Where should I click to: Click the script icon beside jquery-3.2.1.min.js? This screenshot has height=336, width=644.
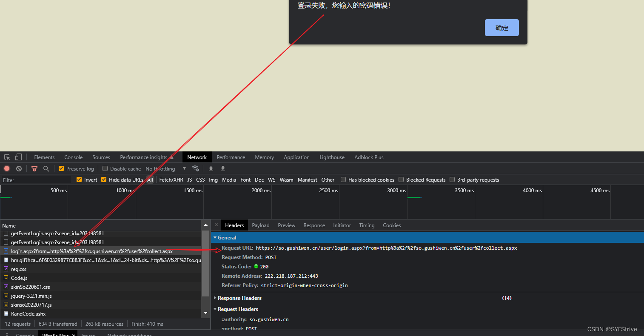click(x=6, y=296)
